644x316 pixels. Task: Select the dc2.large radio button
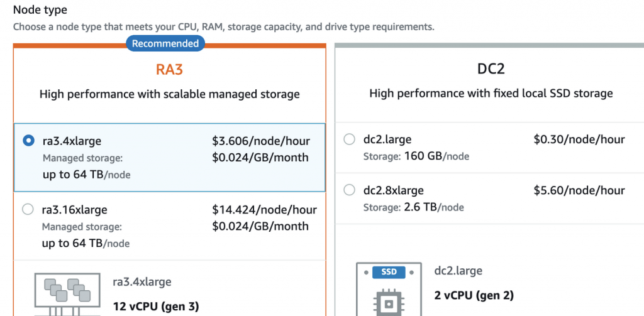click(x=350, y=139)
